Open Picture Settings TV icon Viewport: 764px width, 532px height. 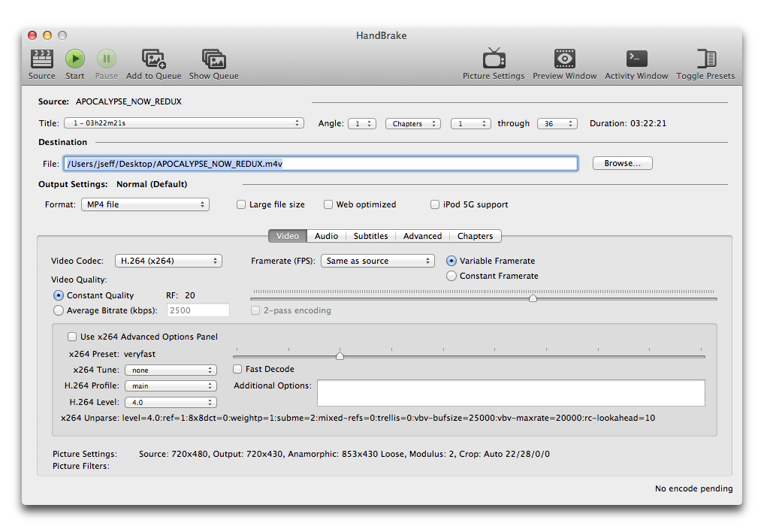click(494, 59)
